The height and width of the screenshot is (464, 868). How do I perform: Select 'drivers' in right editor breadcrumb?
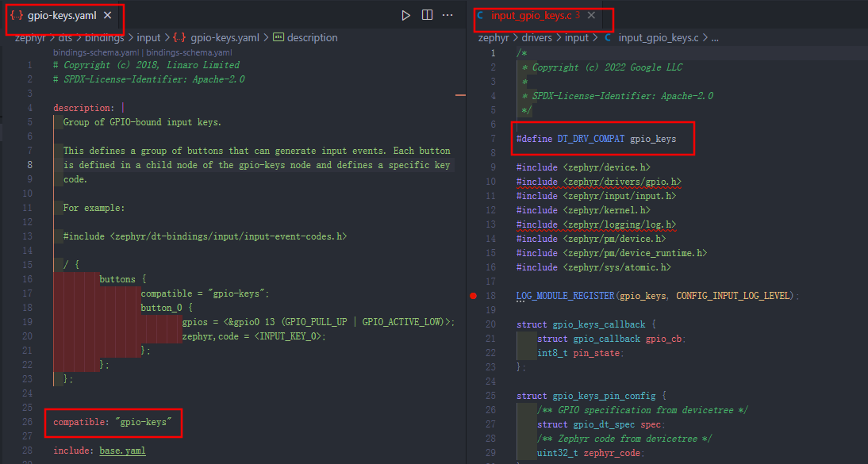point(536,37)
